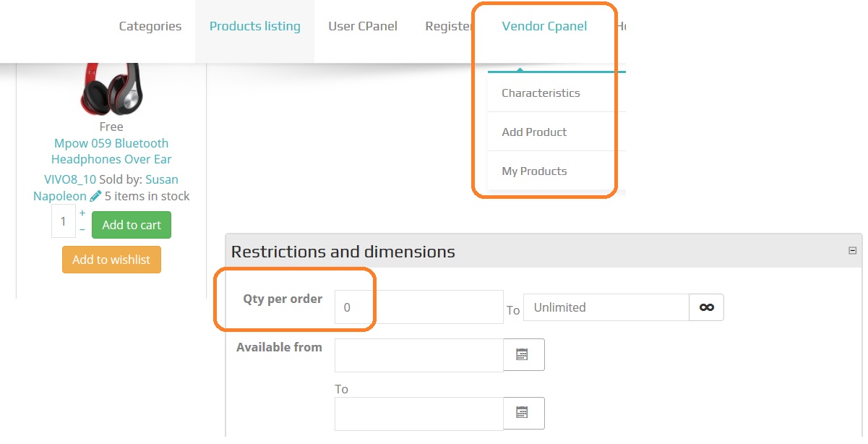Go to the Products listing tab
This screenshot has width=868, height=444.
coord(254,26)
